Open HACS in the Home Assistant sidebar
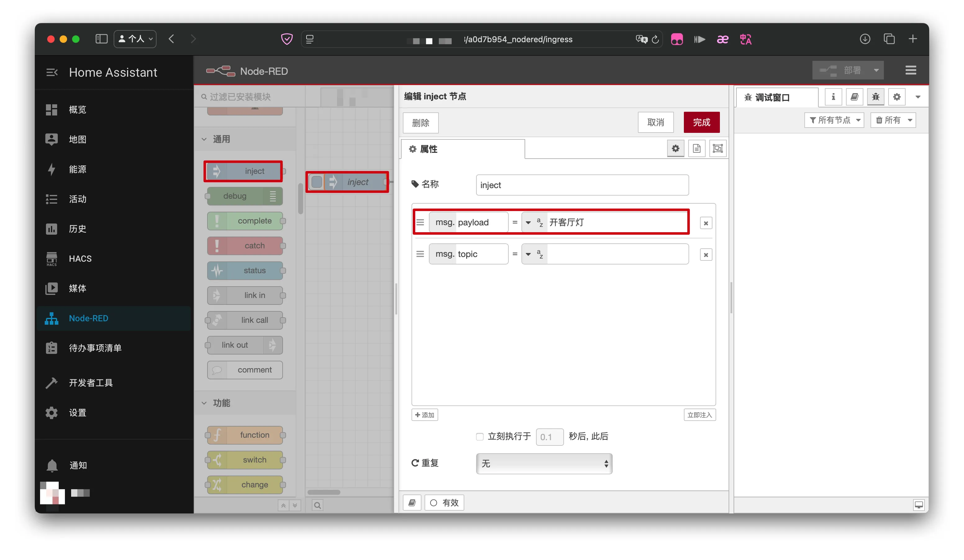Viewport: 964px width, 560px height. (x=80, y=259)
